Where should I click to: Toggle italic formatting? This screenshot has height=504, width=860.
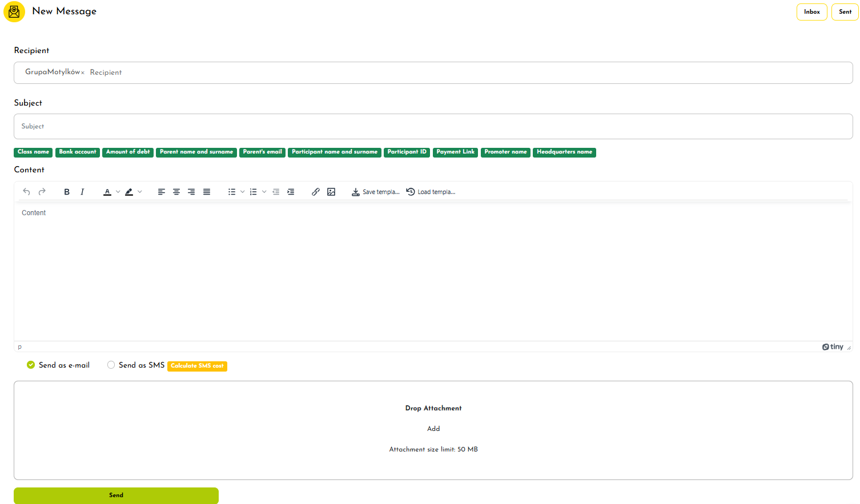[x=82, y=192]
